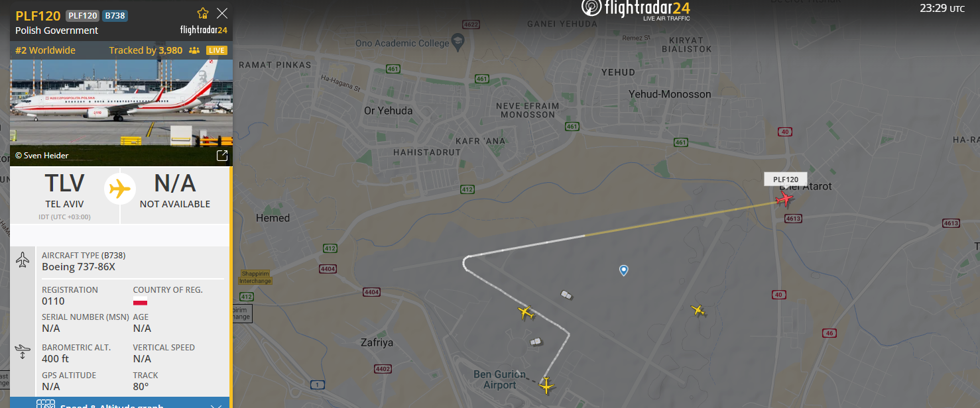Click the tracked by 3,980 viewers icon
Viewport: 980px width, 408px height.
click(x=194, y=50)
